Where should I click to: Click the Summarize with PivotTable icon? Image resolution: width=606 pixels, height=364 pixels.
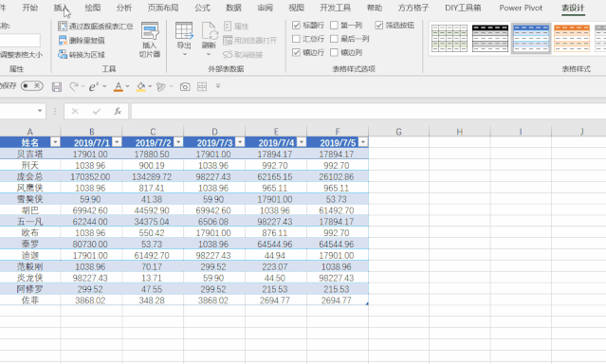[x=63, y=26]
